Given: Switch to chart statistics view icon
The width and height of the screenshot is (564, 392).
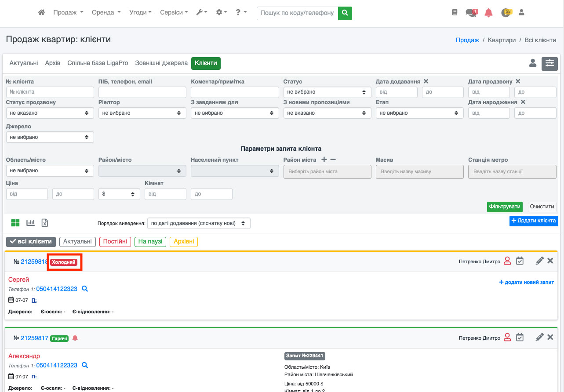Looking at the screenshot, I should click(30, 223).
